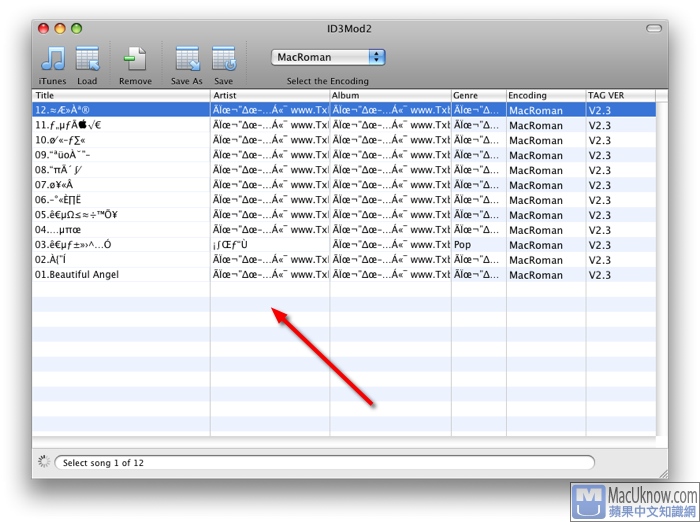Open the MacRoman encoding dropdown
This screenshot has width=700, height=522.
[x=328, y=57]
